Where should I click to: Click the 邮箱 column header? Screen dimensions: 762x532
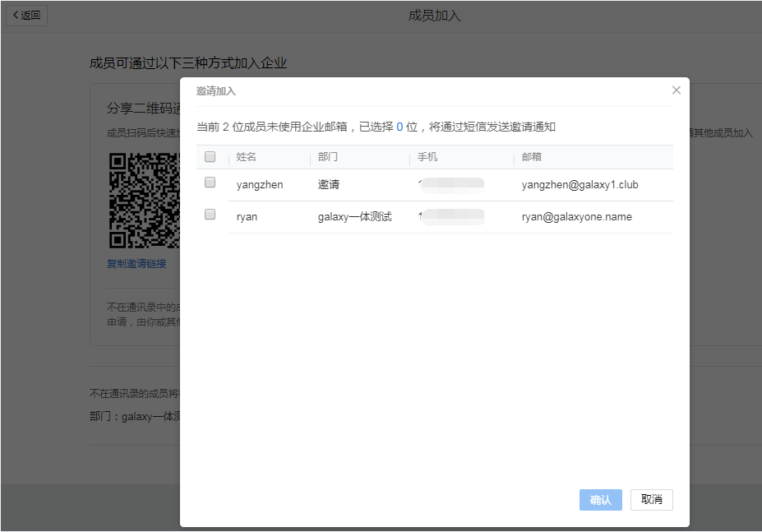click(x=531, y=156)
